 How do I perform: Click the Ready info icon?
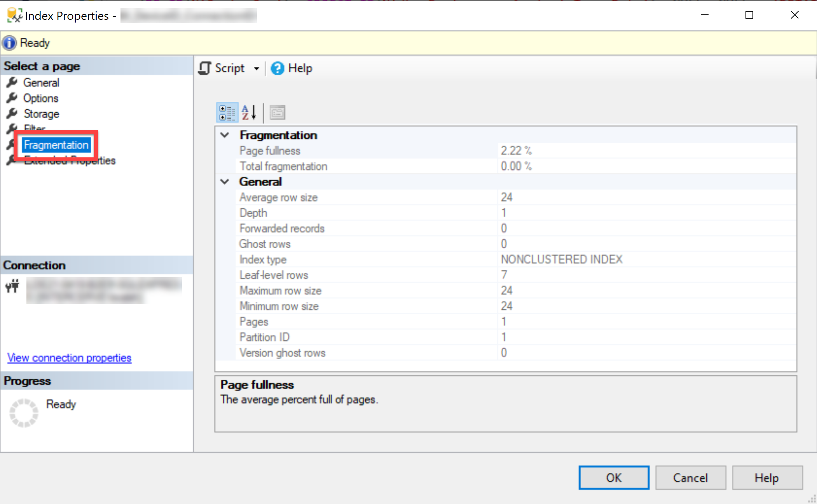10,43
